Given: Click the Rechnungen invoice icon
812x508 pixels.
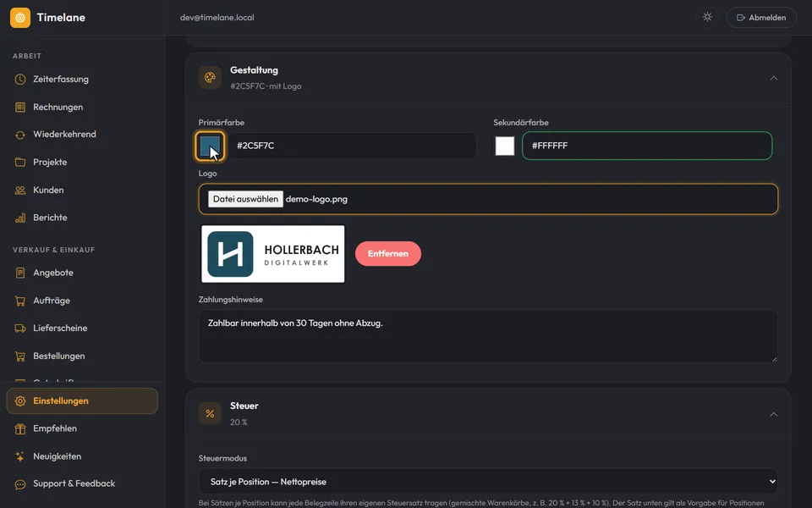Looking at the screenshot, I should point(20,108).
